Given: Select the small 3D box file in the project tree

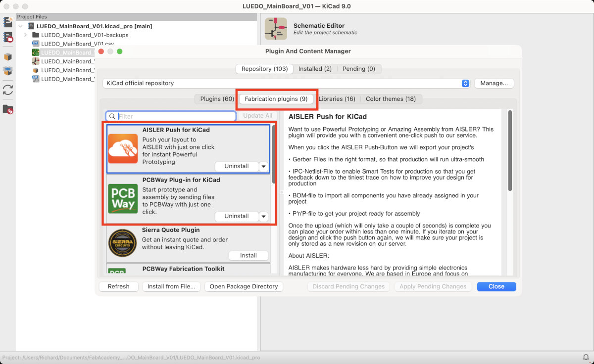Looking at the screenshot, I should point(36,70).
